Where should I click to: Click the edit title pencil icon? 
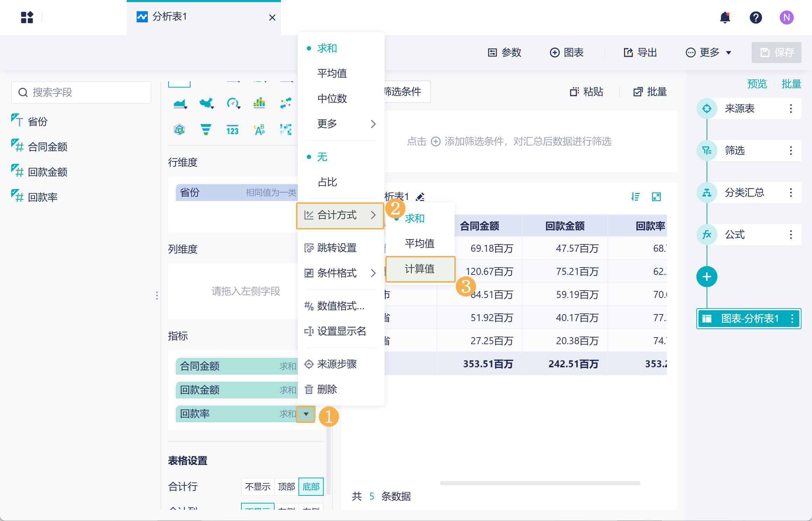(x=420, y=197)
